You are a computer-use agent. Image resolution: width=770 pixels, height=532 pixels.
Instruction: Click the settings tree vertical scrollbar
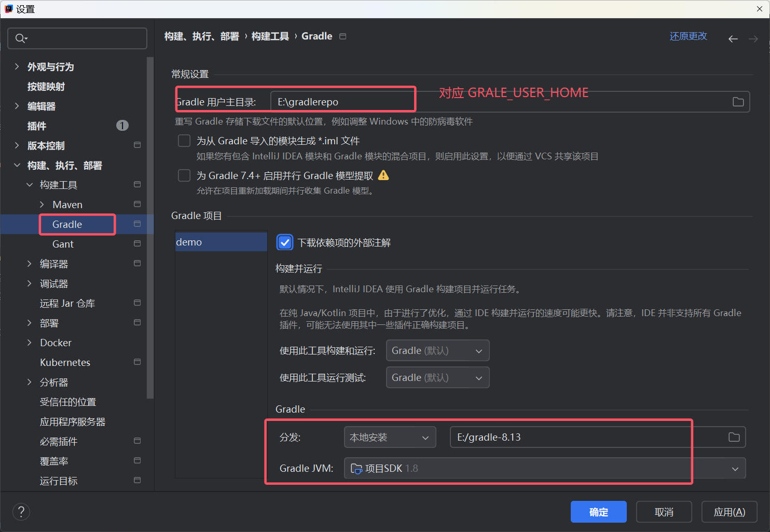[150, 227]
